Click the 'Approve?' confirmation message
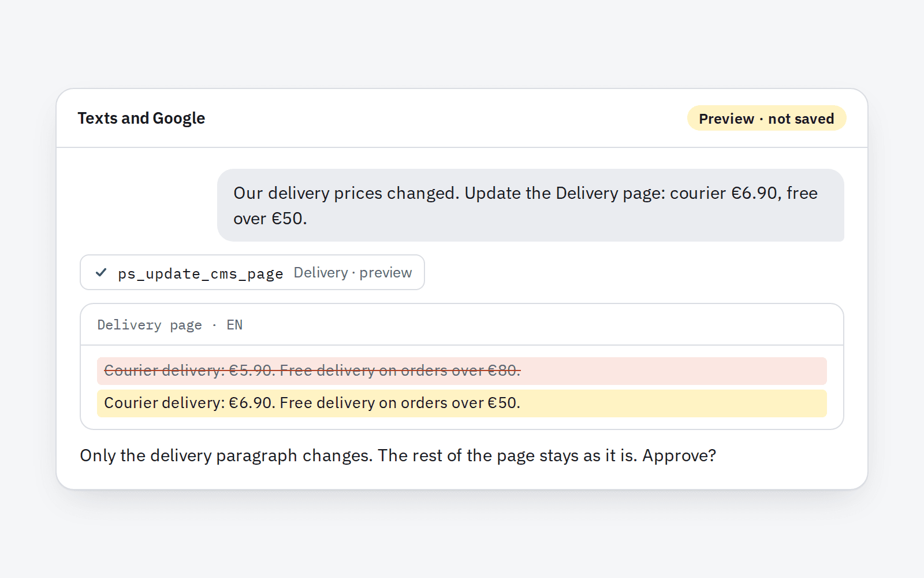Viewport: 924px width, 578px height. click(398, 455)
